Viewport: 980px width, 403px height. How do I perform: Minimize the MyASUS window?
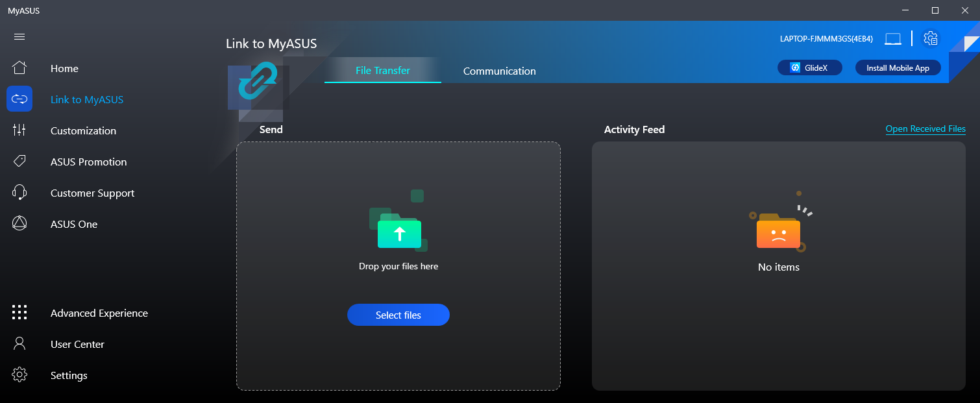click(905, 10)
